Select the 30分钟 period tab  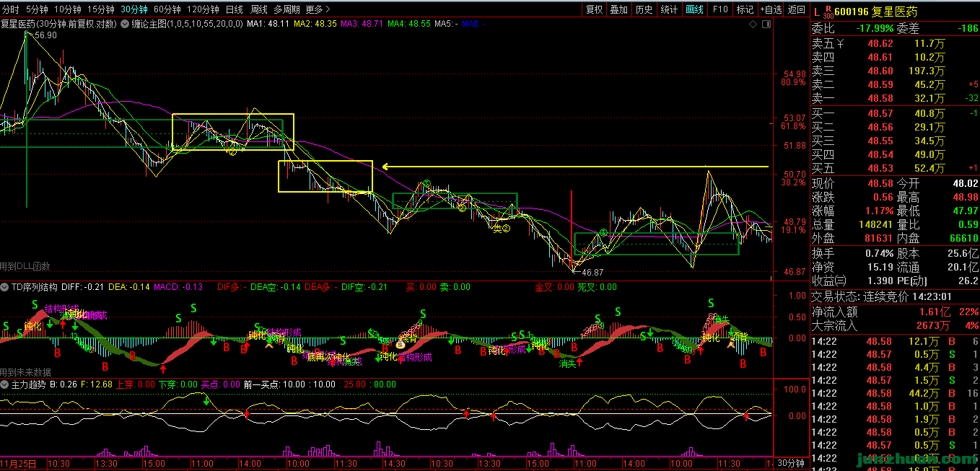click(134, 9)
